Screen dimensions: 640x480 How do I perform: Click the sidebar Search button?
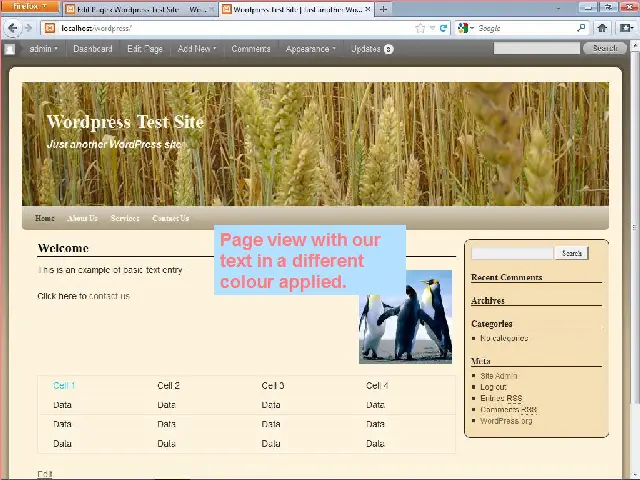[x=571, y=253]
